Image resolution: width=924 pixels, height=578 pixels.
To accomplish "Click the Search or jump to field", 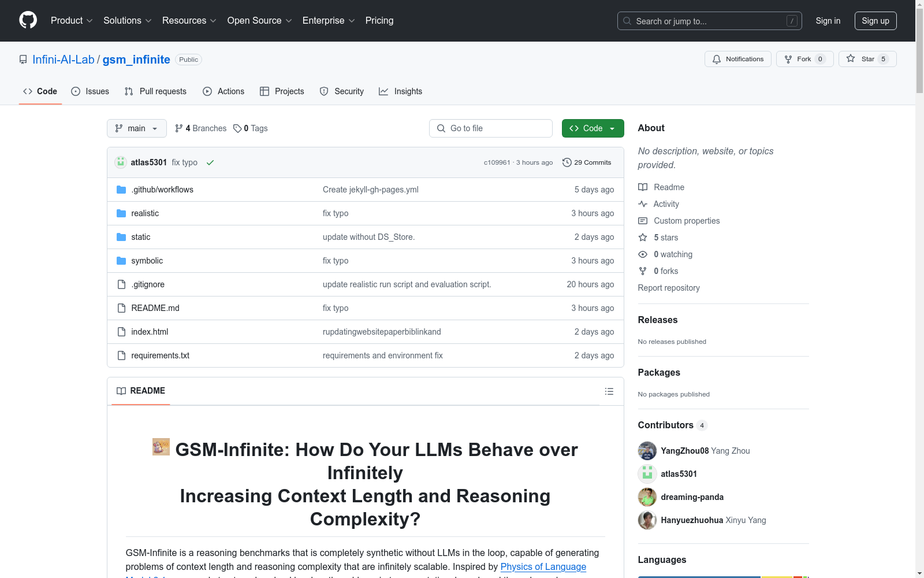I will point(710,21).
